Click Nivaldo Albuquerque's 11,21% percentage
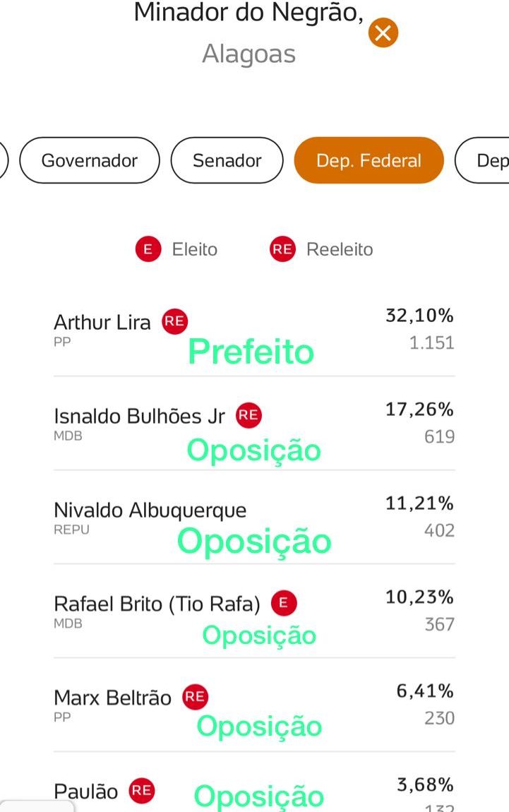Screen dimensions: 509x812 coord(419,503)
